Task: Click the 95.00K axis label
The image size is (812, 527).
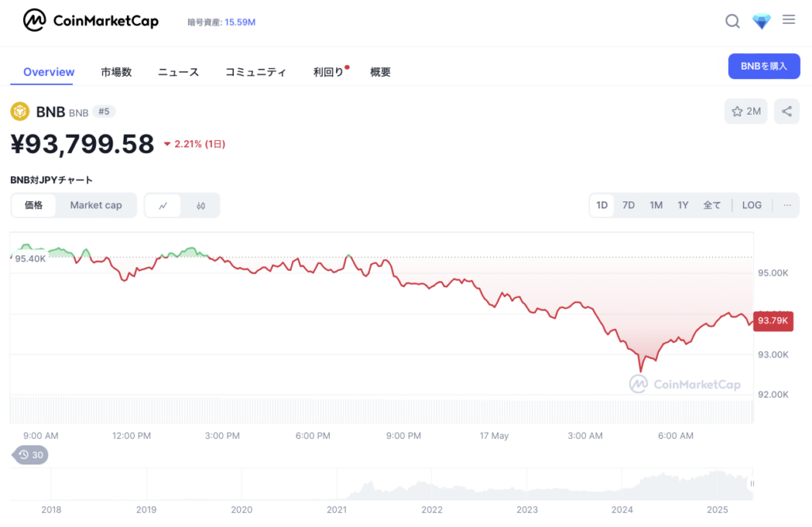Action: point(773,273)
